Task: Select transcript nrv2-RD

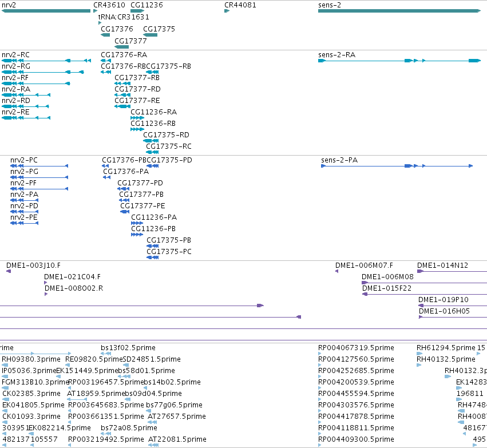Action: click(x=16, y=101)
